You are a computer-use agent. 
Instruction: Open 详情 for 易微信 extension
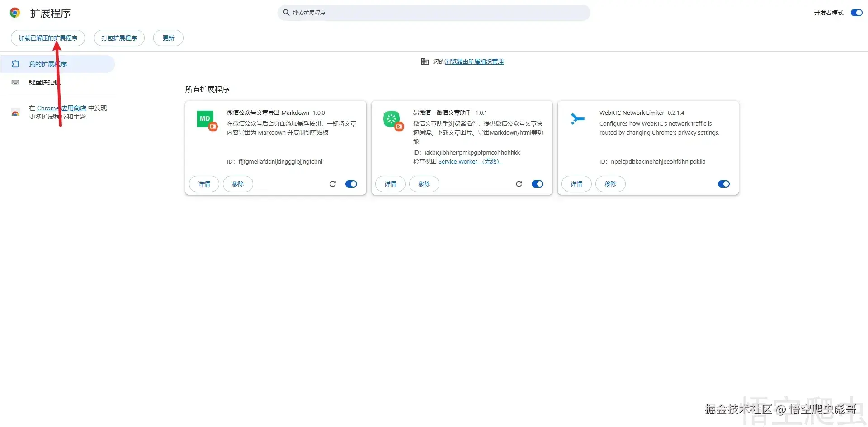point(390,184)
